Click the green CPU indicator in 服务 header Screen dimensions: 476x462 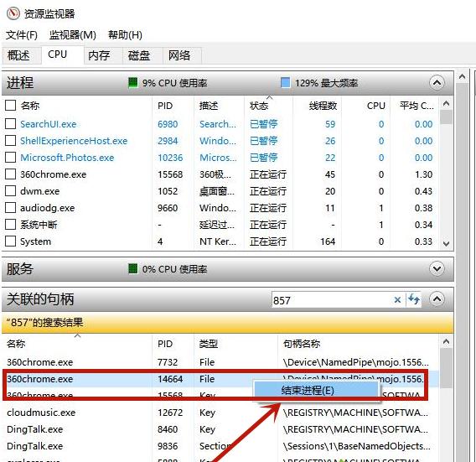(132, 269)
